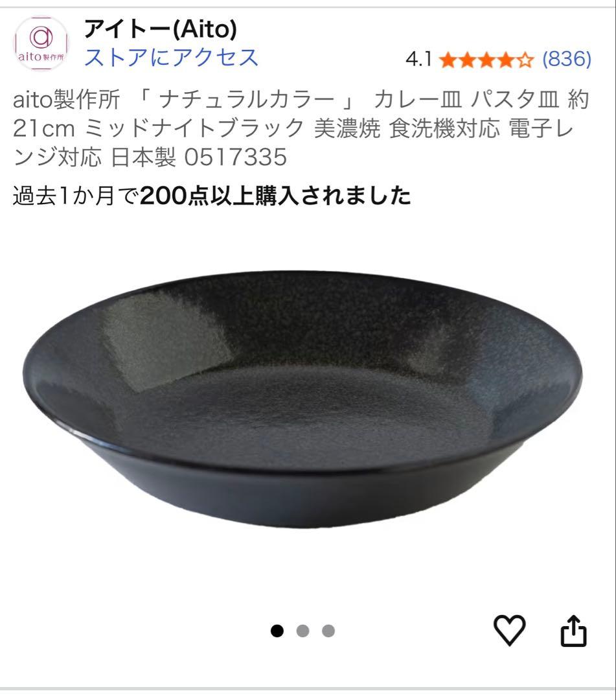
Task: Tap the 4.1 rating score
Action: (x=418, y=59)
